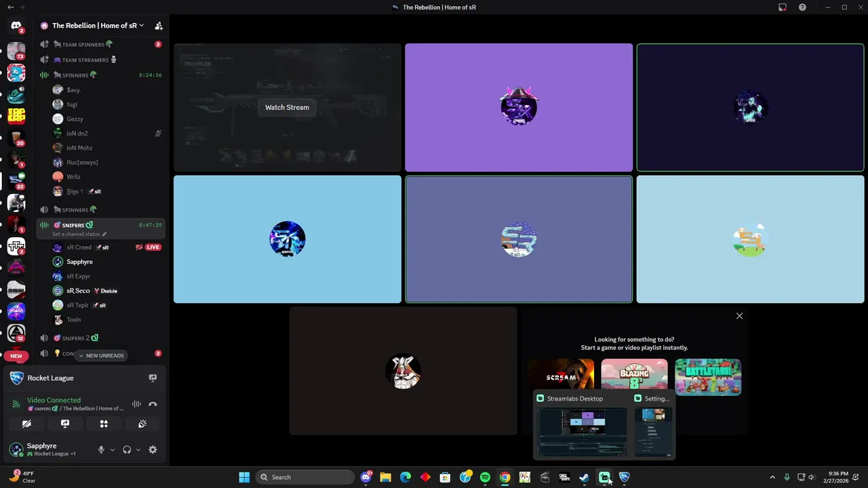Select the active SNIPERS voice channel
Viewport: 868px width, 488px height.
tap(102, 228)
